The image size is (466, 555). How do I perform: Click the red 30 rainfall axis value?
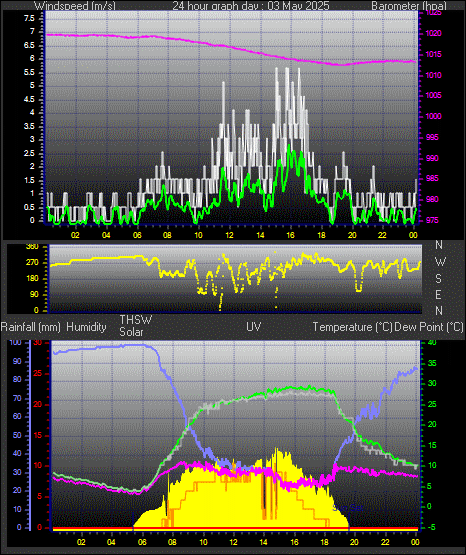tap(38, 343)
